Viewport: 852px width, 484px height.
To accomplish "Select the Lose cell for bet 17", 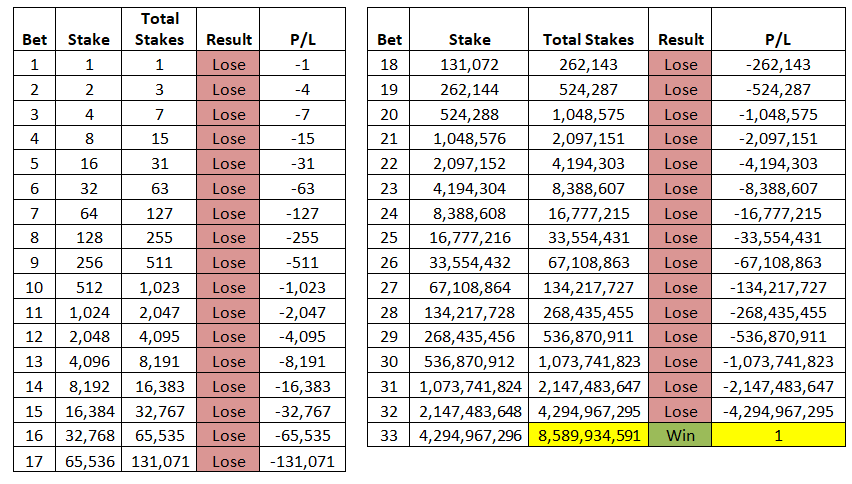I will point(228,460).
